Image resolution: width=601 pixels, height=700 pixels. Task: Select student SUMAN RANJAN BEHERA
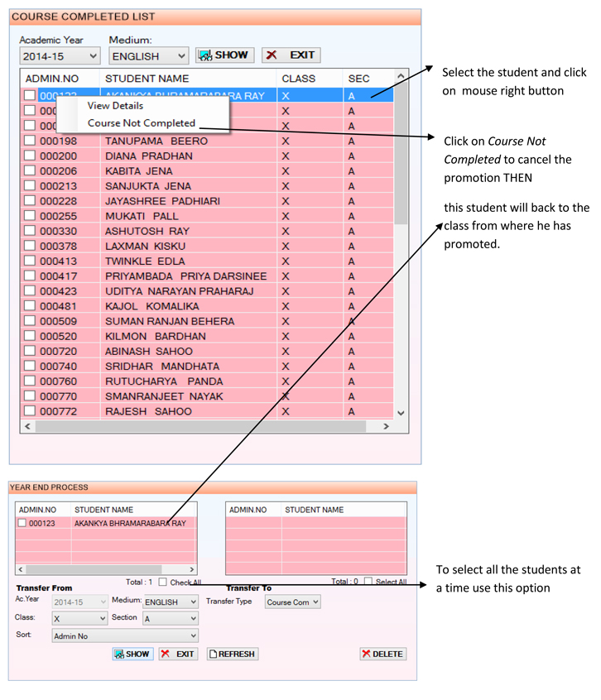point(170,321)
